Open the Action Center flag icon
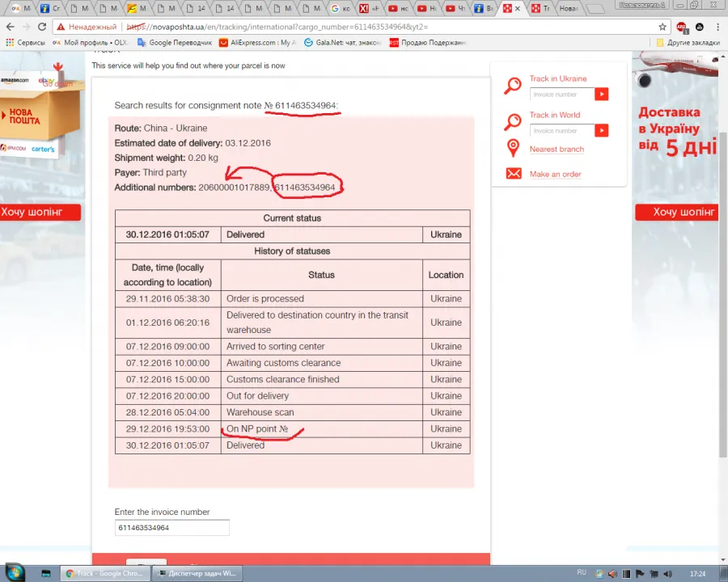728x582 pixels. tap(640, 574)
